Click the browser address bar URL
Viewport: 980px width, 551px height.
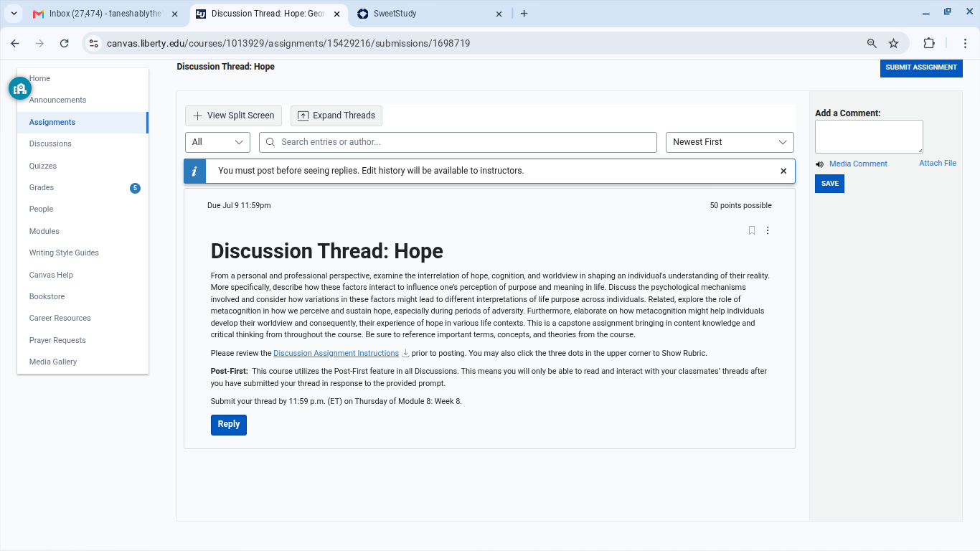pyautogui.click(x=288, y=43)
